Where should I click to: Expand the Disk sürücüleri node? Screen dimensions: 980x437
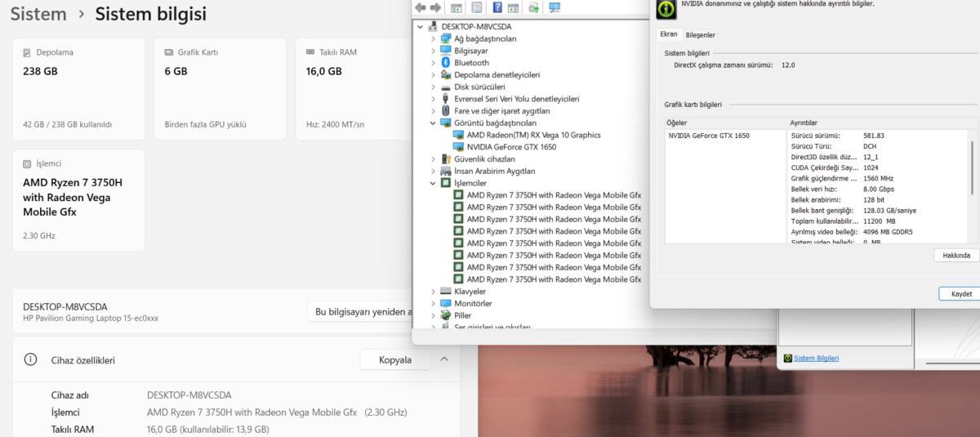[433, 87]
